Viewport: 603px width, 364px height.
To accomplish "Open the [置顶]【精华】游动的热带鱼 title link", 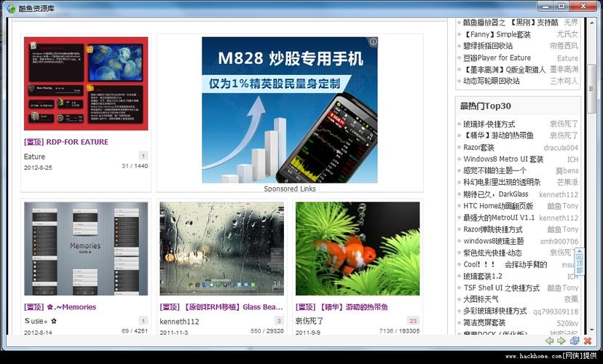I will pos(342,307).
